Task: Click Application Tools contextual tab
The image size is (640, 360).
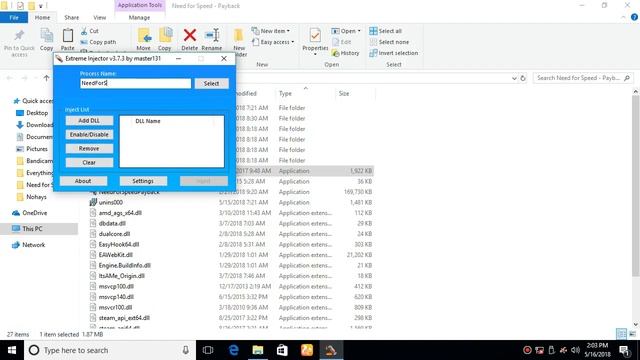Action: [140, 5]
